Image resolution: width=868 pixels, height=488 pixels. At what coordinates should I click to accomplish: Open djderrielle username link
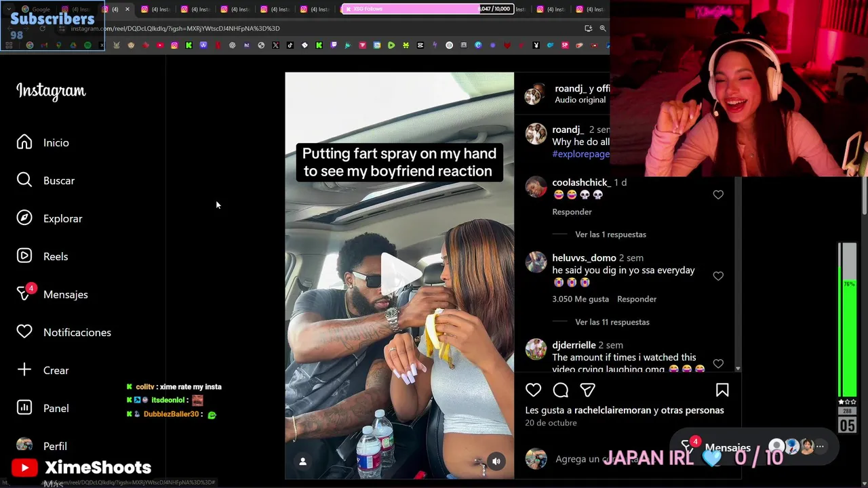click(x=574, y=345)
